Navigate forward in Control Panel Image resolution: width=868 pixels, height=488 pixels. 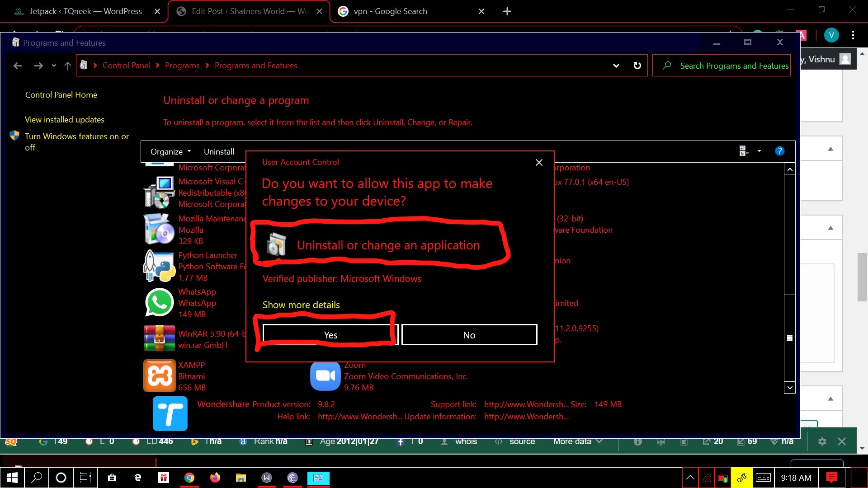[x=38, y=66]
